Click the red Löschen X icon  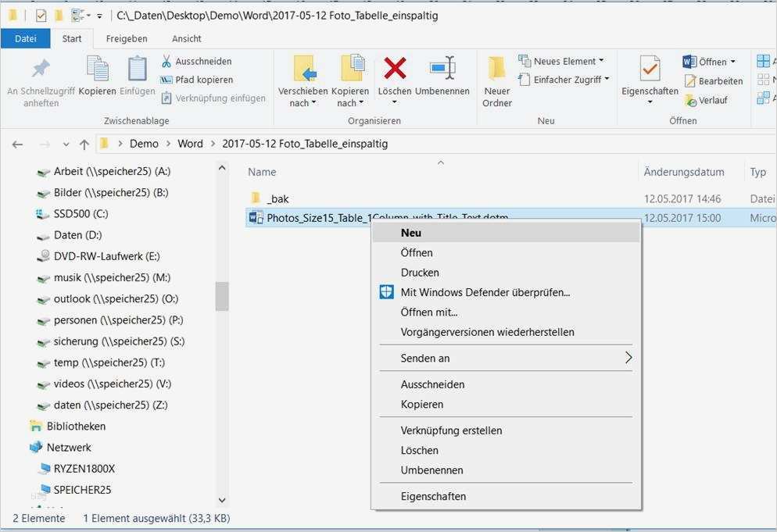tap(395, 68)
